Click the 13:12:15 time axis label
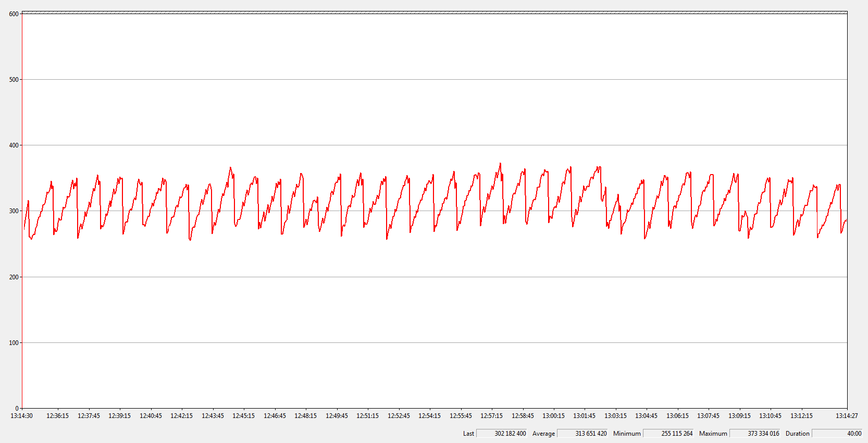Viewport: 868px width, 443px height. 802,416
